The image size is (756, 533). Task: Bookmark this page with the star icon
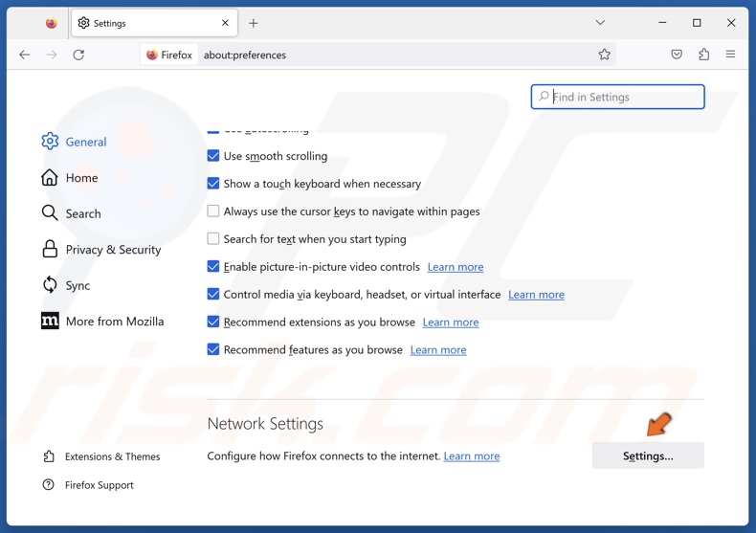604,55
